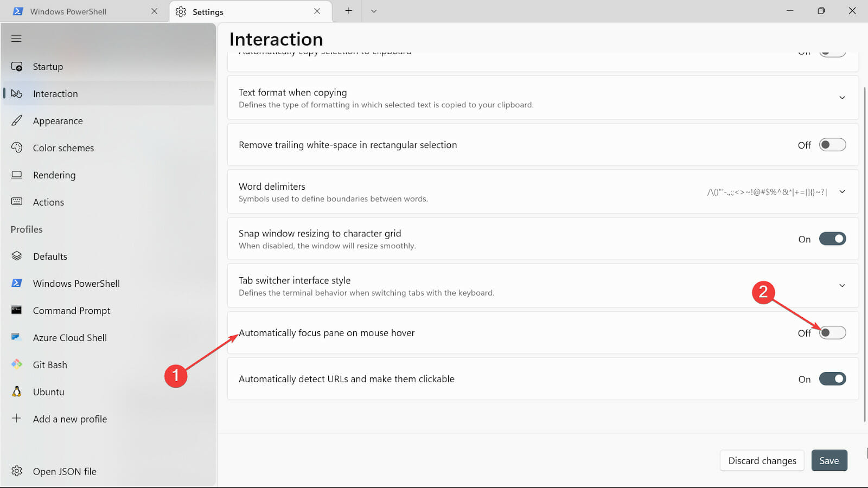
Task: Open the Ubuntu profile settings
Action: click(108, 392)
